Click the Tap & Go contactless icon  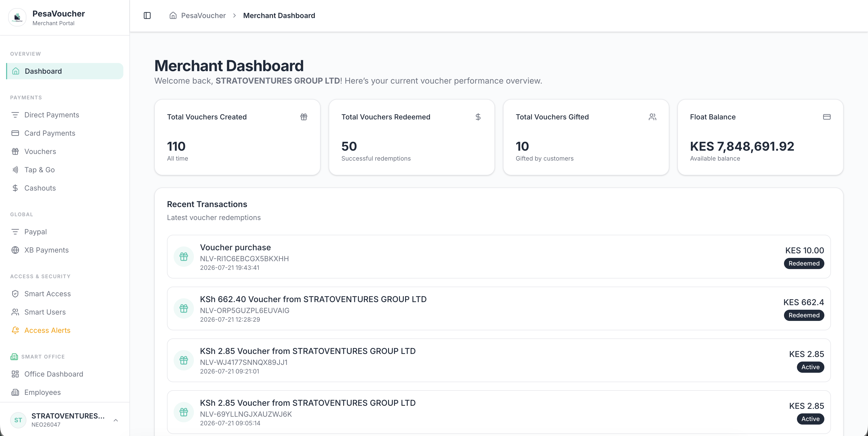pyautogui.click(x=15, y=170)
